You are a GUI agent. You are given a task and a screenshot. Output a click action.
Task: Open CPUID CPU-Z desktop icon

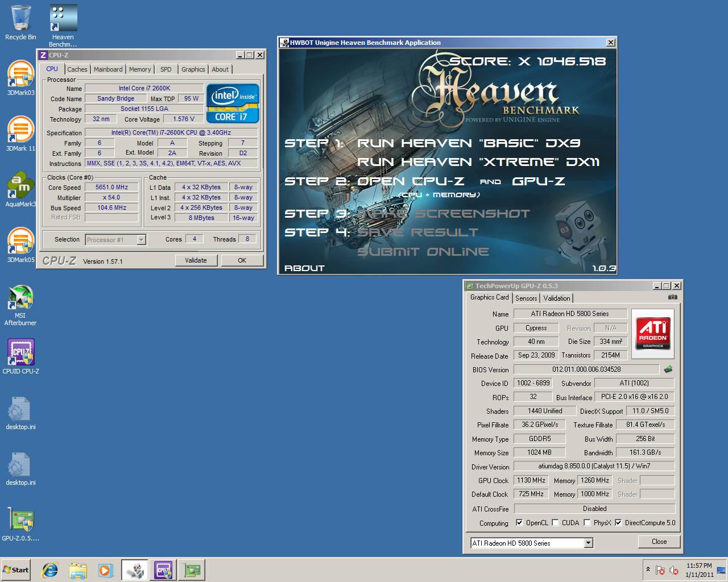click(20, 356)
